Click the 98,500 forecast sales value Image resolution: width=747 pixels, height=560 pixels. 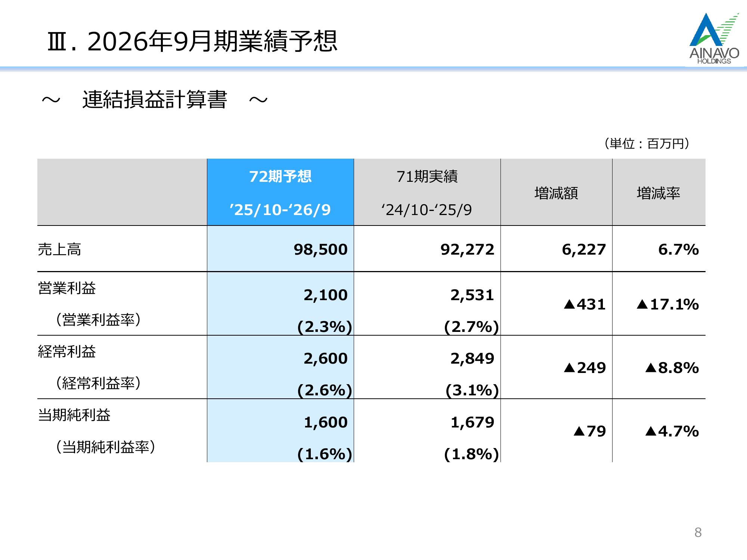coord(320,249)
